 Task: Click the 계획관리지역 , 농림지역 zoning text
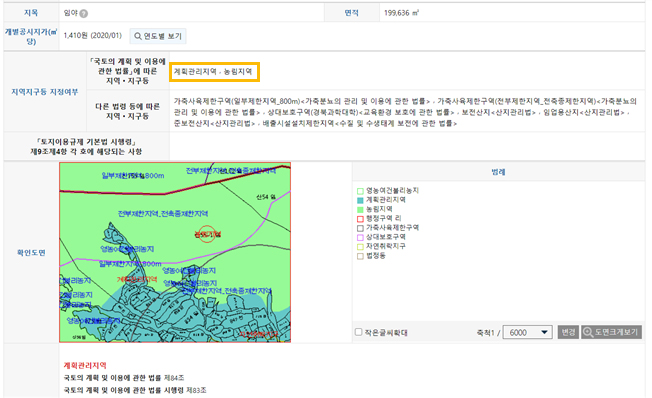[213, 72]
